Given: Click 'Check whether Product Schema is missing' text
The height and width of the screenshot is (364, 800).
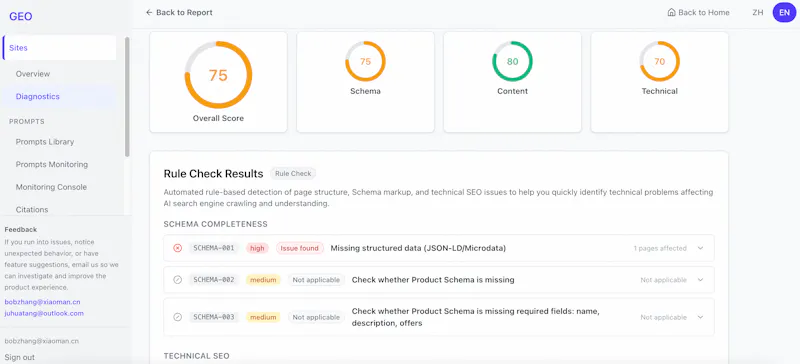Looking at the screenshot, I should (433, 280).
